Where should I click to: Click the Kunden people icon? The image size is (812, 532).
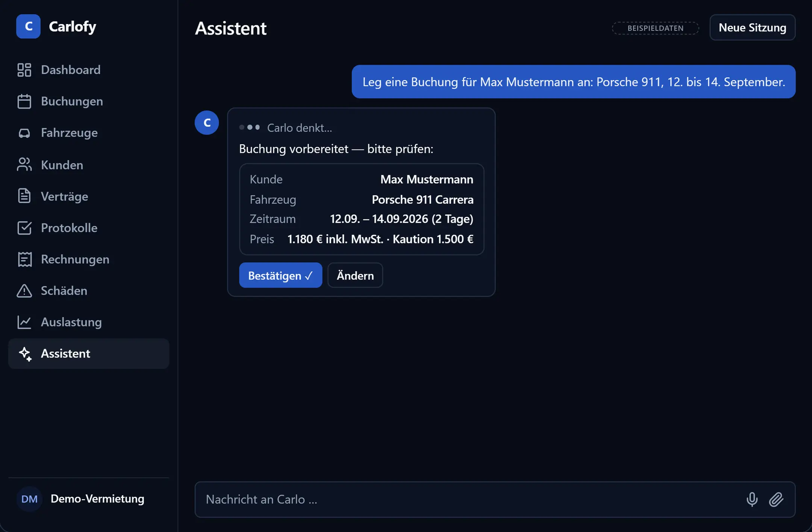pyautogui.click(x=24, y=165)
